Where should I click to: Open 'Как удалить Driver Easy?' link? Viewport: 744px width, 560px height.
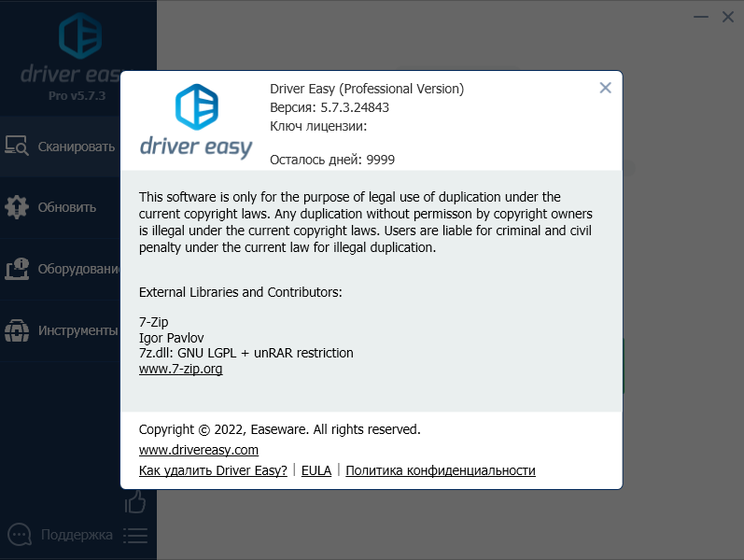tap(213, 470)
